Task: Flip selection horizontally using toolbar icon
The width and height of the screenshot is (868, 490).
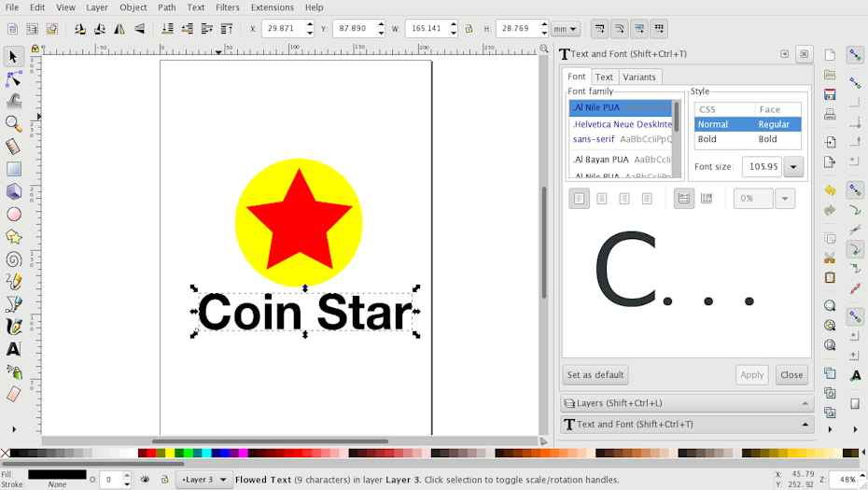Action: click(119, 29)
